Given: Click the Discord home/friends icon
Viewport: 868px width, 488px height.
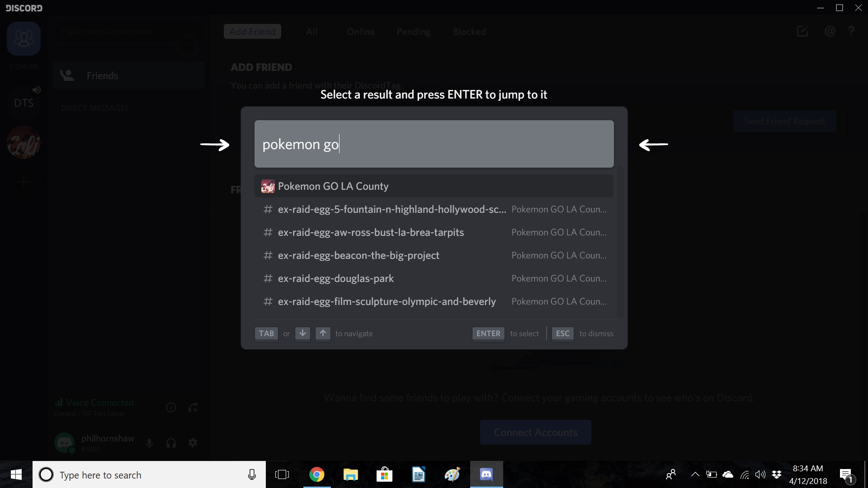Looking at the screenshot, I should point(23,38).
